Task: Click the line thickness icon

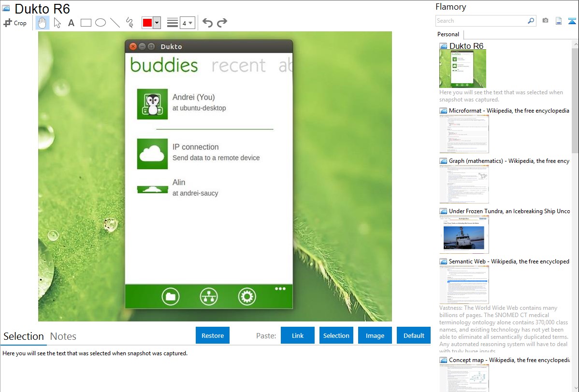Action: (x=173, y=23)
